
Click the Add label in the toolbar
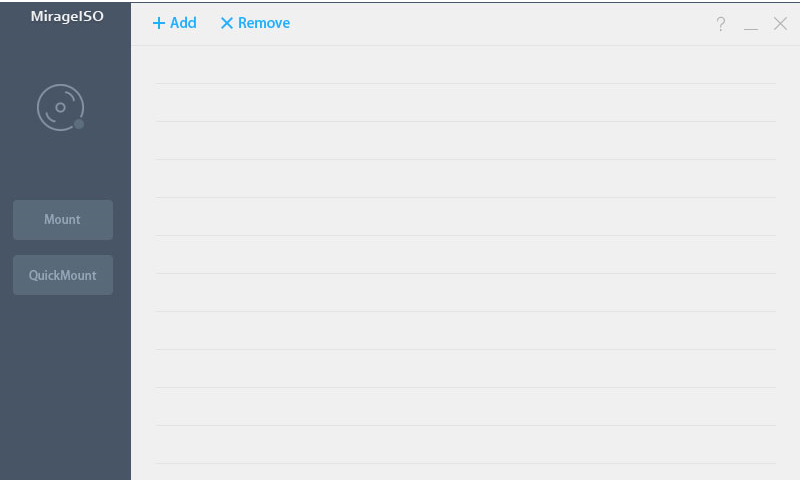click(x=183, y=23)
